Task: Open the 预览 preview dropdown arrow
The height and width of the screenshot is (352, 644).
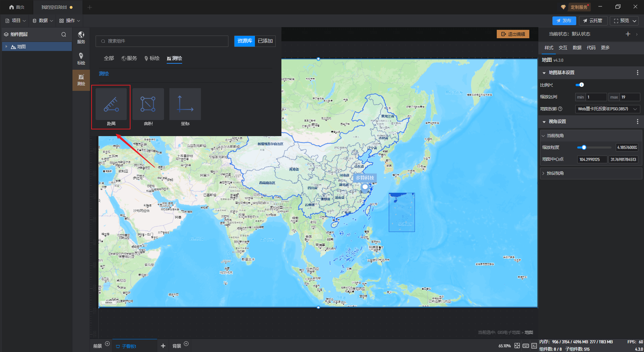Action: point(635,21)
